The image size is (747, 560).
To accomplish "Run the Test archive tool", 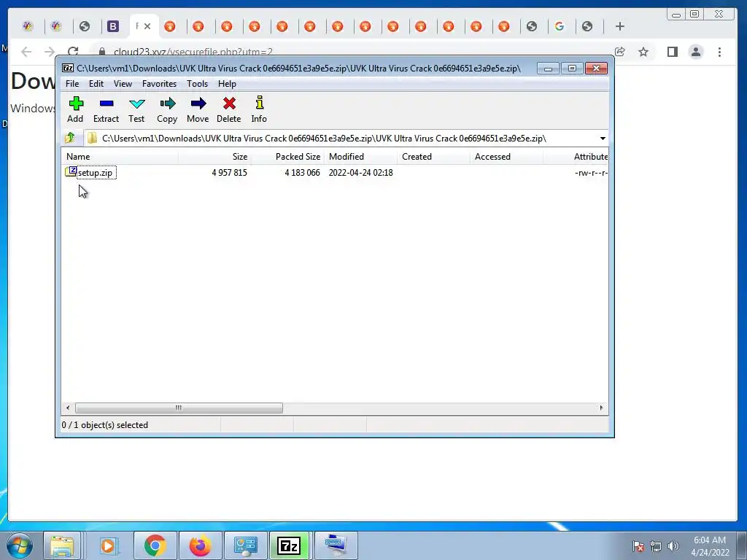I will tap(136, 110).
